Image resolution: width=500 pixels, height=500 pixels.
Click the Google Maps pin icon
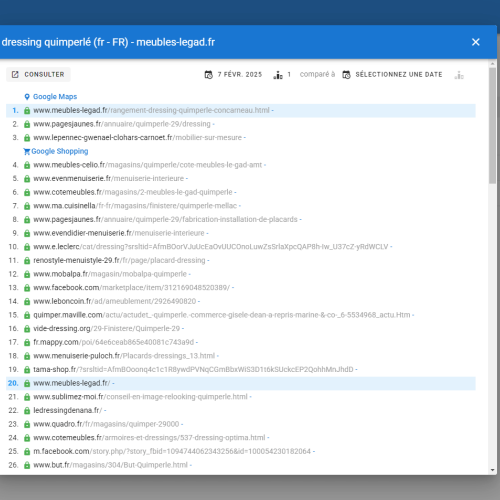pyautogui.click(x=27, y=97)
